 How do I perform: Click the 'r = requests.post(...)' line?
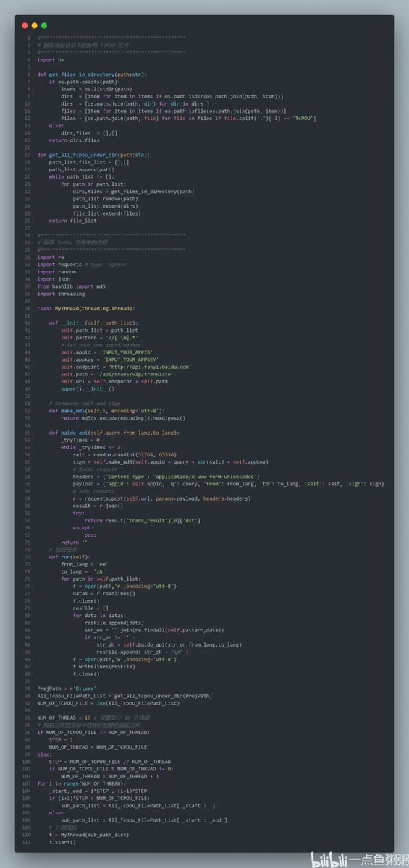[x=161, y=499]
